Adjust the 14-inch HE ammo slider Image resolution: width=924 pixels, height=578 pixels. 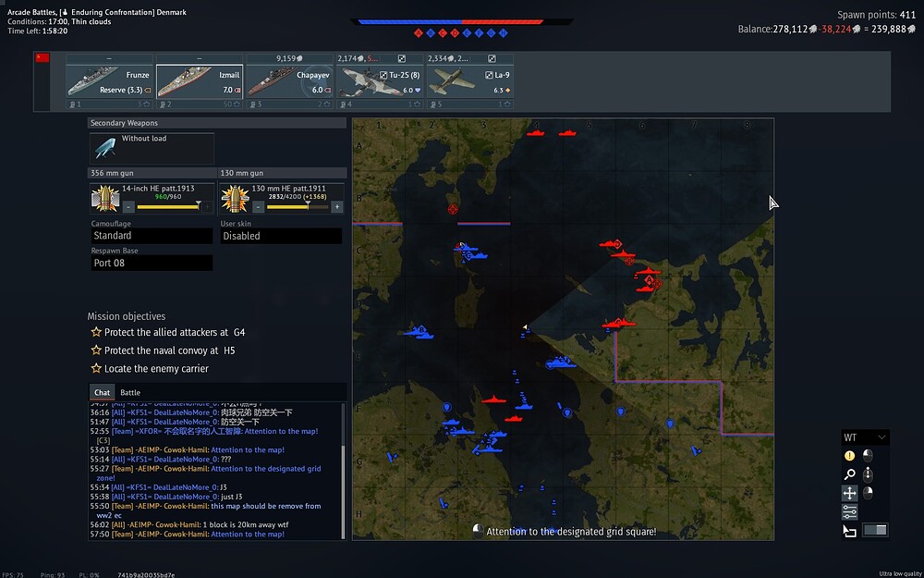(x=168, y=207)
